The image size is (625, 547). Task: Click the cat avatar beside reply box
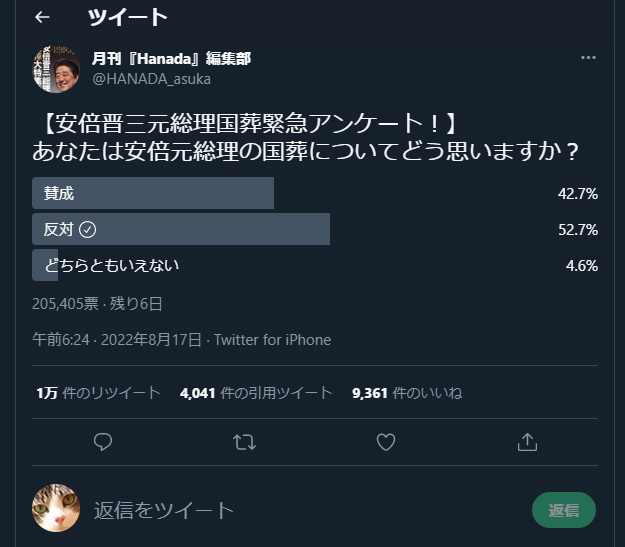[56, 509]
